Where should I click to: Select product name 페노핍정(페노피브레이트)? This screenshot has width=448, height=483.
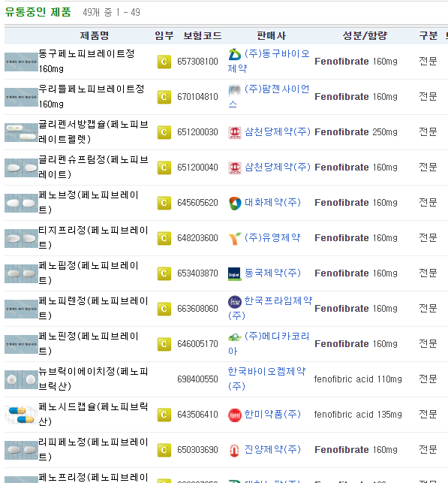[x=89, y=273]
